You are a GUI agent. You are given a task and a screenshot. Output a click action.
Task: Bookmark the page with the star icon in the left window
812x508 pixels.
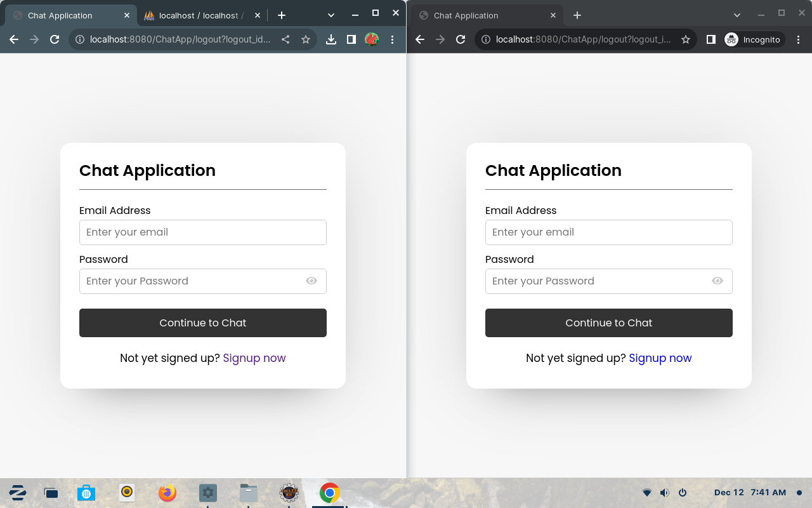click(x=306, y=39)
